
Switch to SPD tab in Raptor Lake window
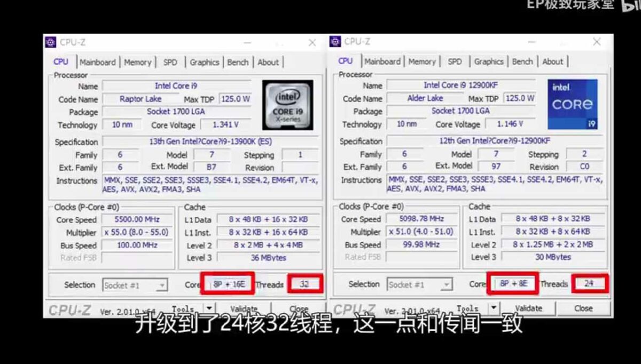coord(170,62)
